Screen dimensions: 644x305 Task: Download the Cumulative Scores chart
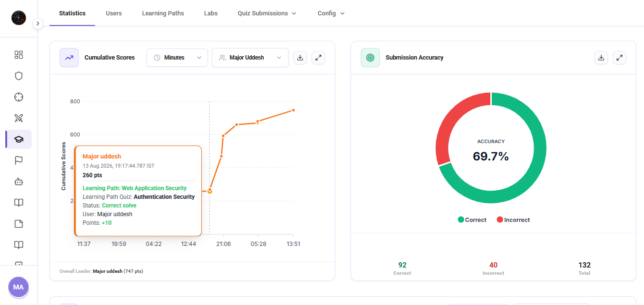[x=300, y=58]
